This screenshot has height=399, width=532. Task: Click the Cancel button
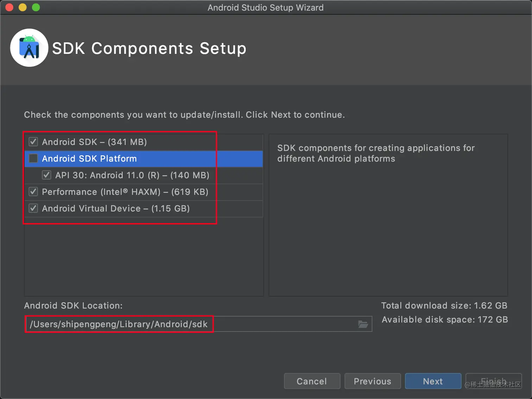[312, 381]
